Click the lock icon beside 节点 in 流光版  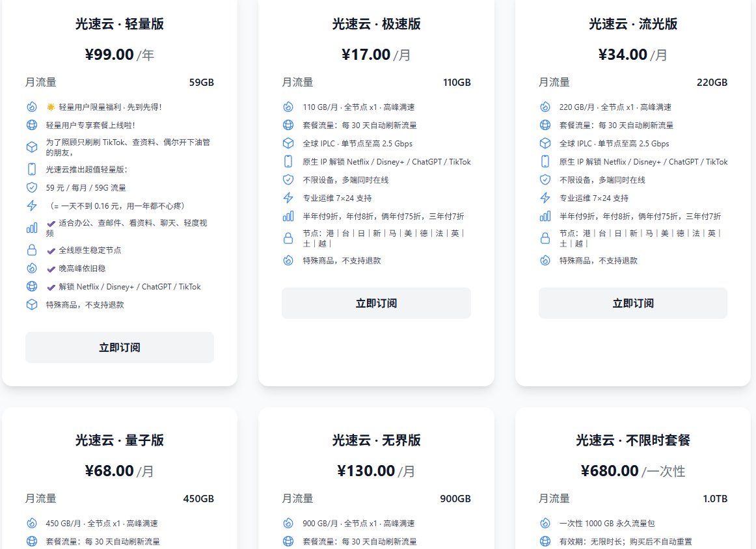(x=545, y=238)
